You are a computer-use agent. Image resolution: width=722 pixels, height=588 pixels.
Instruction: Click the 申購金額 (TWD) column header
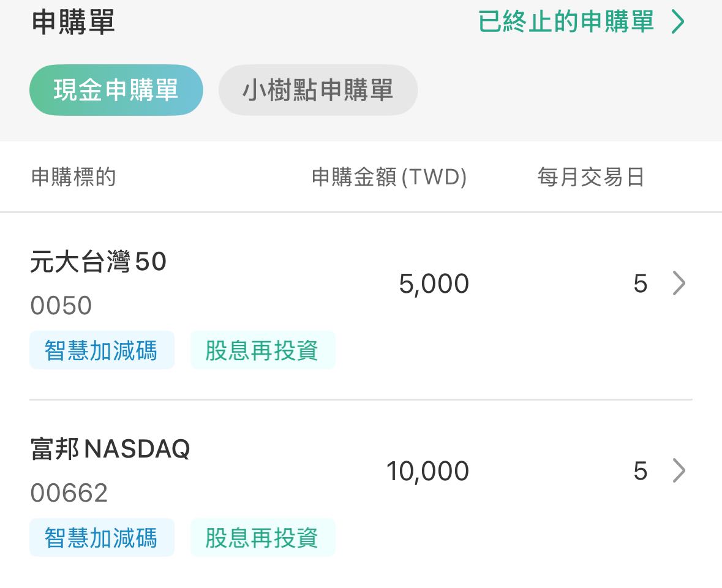pyautogui.click(x=389, y=177)
